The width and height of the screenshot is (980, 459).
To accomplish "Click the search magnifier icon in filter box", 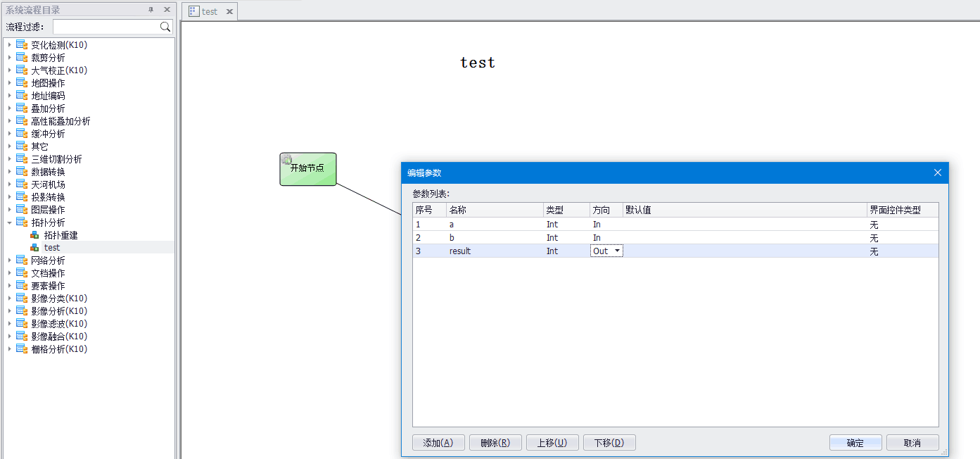I will (165, 27).
